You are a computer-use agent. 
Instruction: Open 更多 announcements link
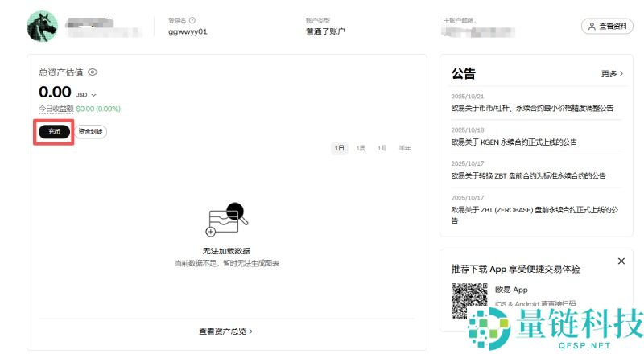coord(612,73)
